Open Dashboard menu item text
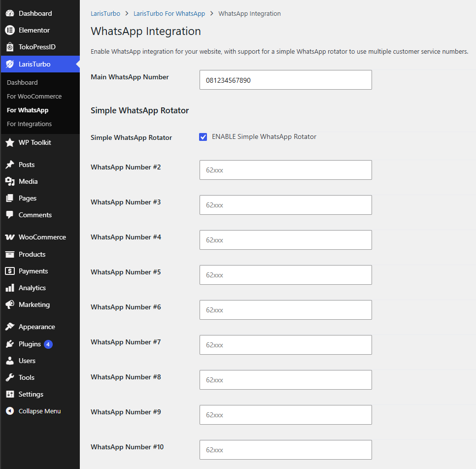 [x=35, y=13]
